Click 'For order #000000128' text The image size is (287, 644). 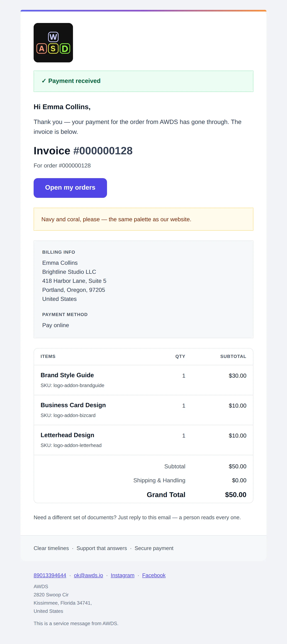[62, 165]
